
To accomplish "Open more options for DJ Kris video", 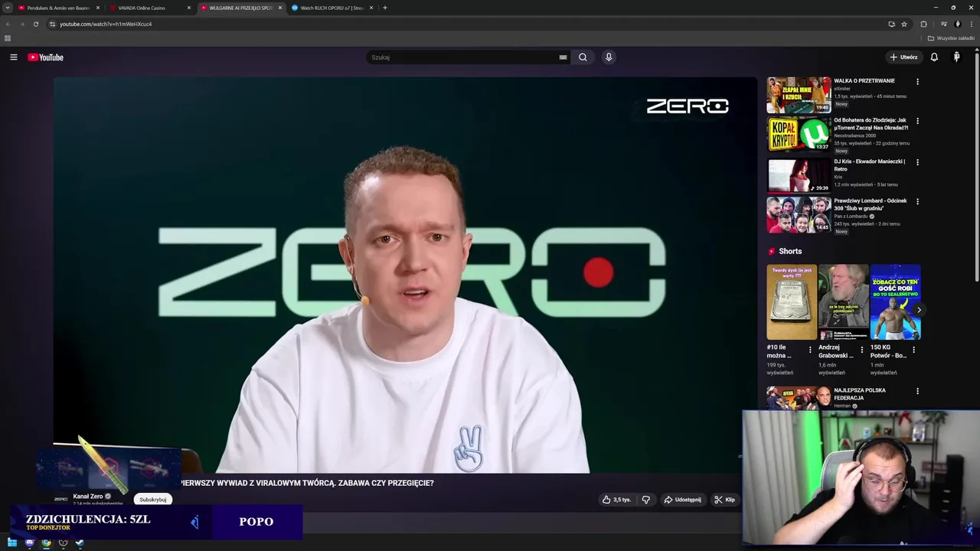I will pyautogui.click(x=917, y=162).
